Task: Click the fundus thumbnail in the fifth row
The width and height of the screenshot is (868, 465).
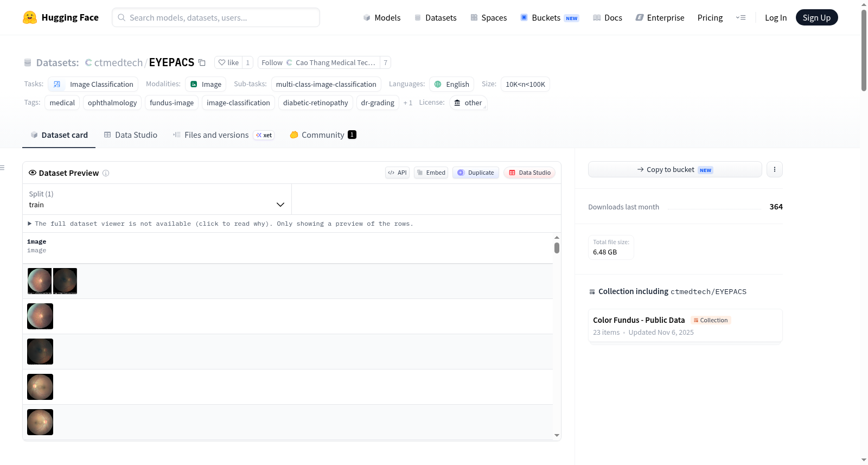Action: pos(40,422)
